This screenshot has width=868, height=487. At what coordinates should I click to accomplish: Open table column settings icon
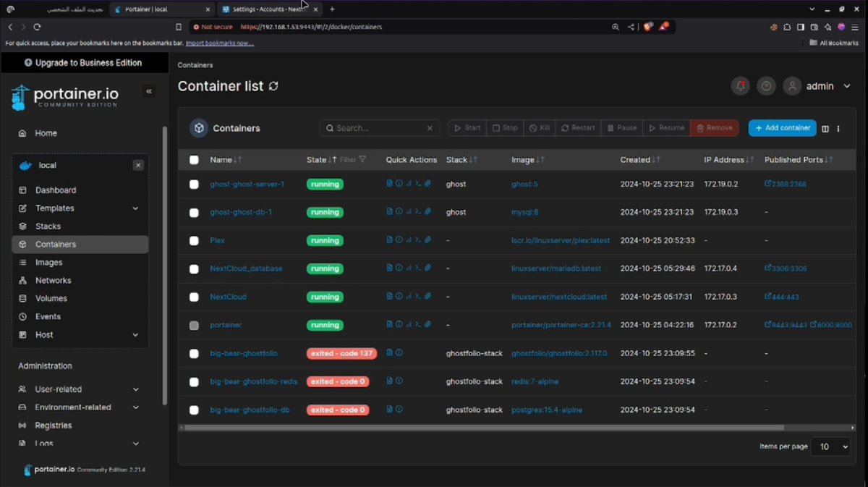[825, 128]
